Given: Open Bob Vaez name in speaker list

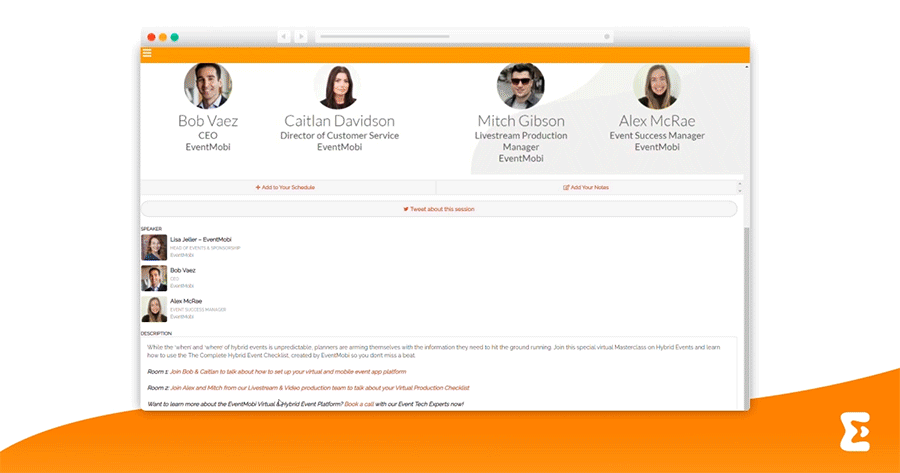Looking at the screenshot, I should pyautogui.click(x=183, y=270).
